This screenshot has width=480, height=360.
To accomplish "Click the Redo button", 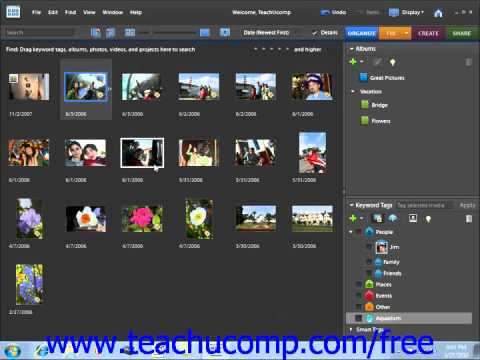I will tap(368, 12).
